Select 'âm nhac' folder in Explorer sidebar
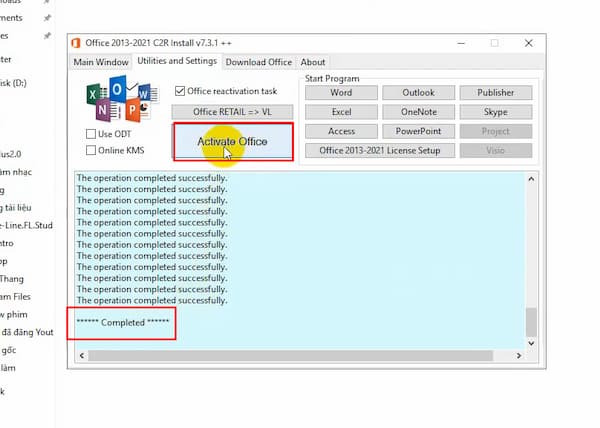The width and height of the screenshot is (600, 428). click(x=16, y=172)
